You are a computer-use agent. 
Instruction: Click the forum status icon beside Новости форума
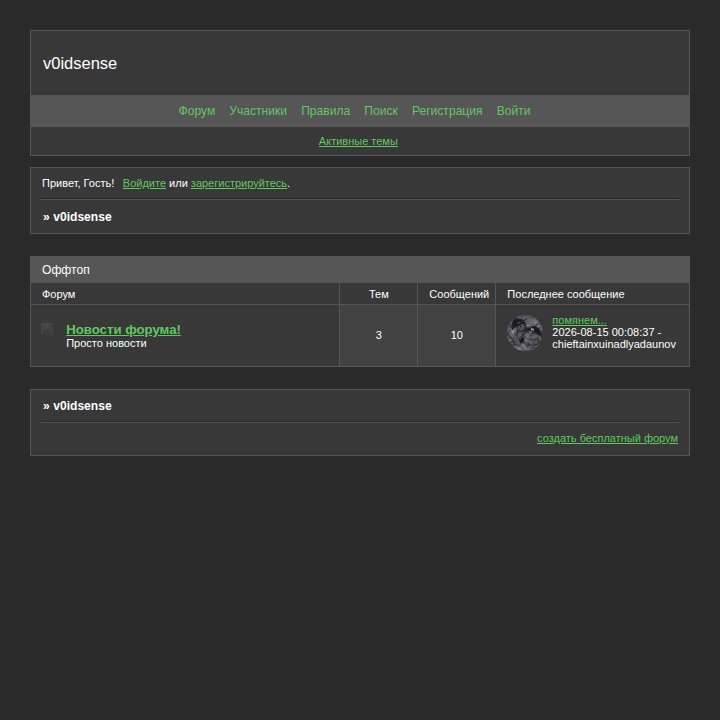(47, 329)
